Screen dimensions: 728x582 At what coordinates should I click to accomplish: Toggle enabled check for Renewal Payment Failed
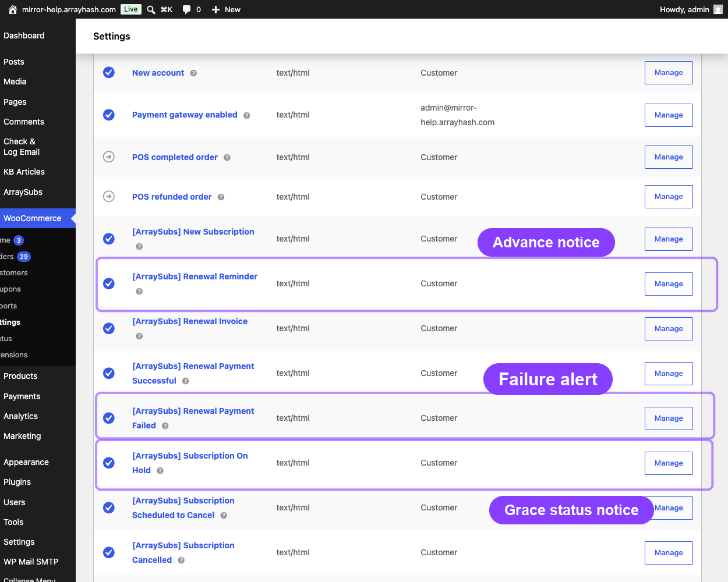pos(109,418)
